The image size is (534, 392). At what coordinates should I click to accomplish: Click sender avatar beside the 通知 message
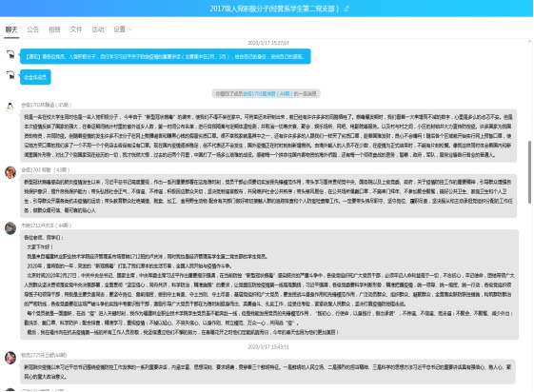[10, 54]
